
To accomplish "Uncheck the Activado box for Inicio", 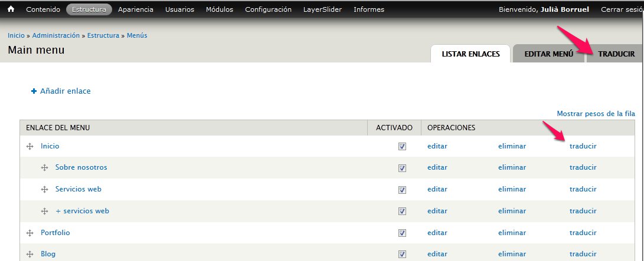I will (402, 146).
